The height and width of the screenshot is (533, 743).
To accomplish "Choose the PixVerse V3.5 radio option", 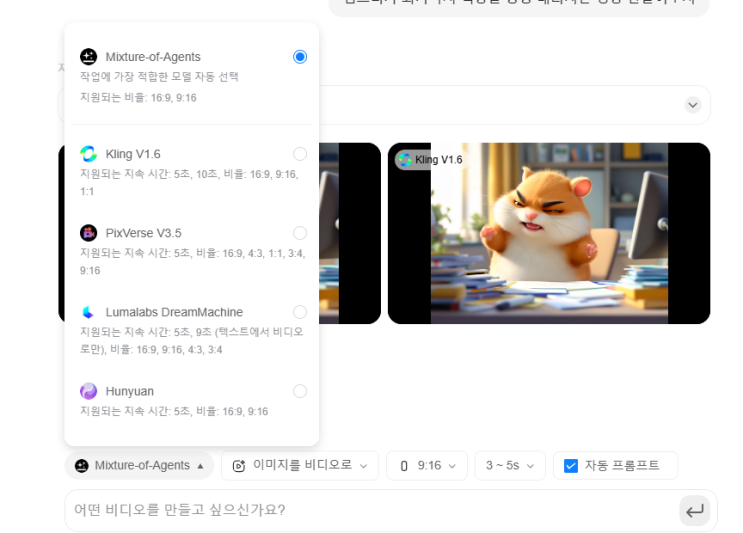I will tap(299, 233).
